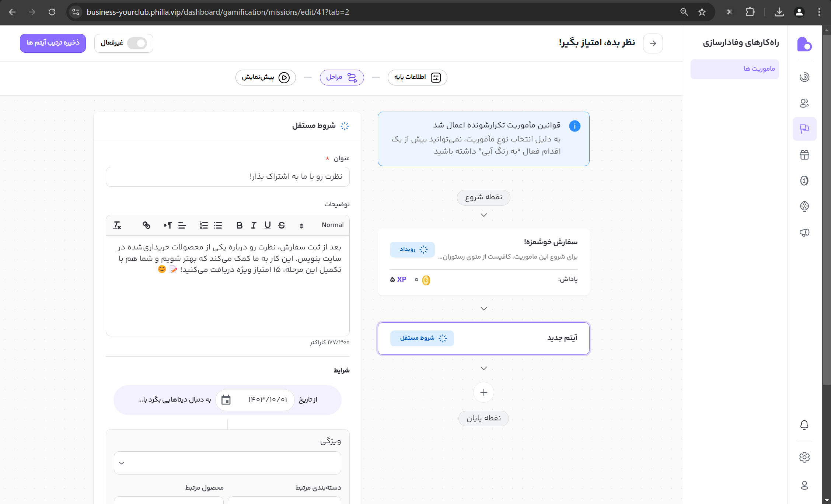Expand the ویژگی dropdown field
The image size is (831, 504).
pyautogui.click(x=227, y=463)
